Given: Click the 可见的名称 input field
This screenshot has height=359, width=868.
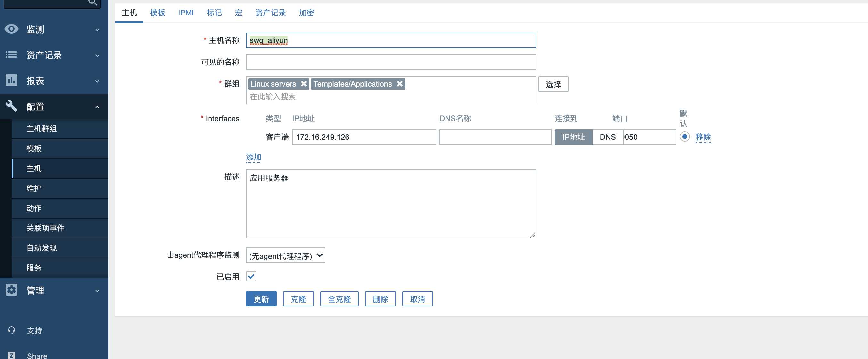Looking at the screenshot, I should pos(390,62).
